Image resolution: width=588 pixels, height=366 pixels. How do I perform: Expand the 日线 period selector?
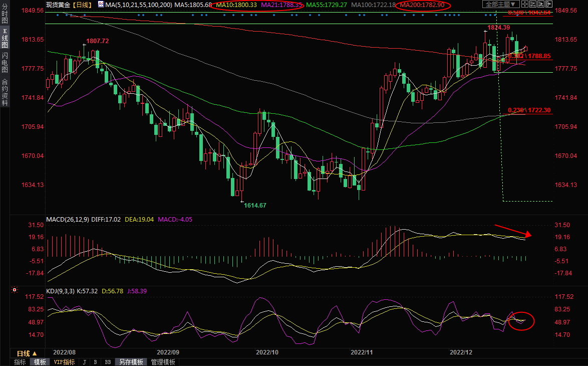tap(27, 353)
